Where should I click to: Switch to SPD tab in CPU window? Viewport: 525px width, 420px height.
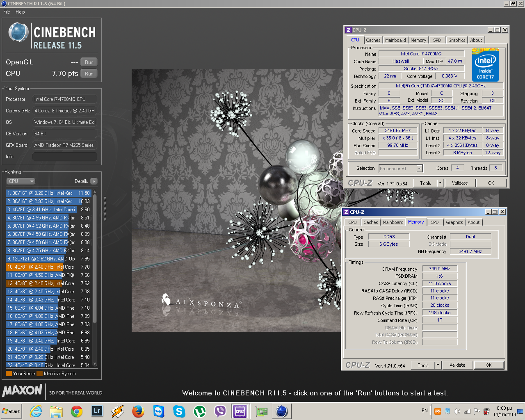tap(437, 40)
